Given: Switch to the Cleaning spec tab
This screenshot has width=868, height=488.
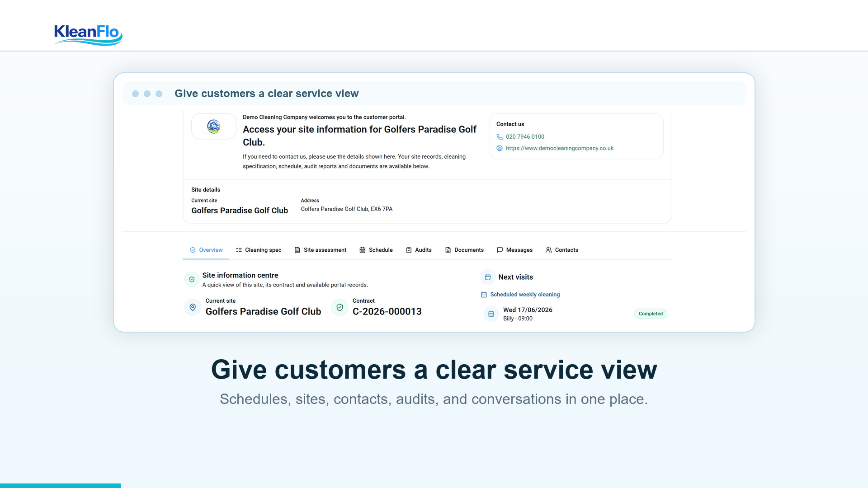Looking at the screenshot, I should [x=259, y=250].
